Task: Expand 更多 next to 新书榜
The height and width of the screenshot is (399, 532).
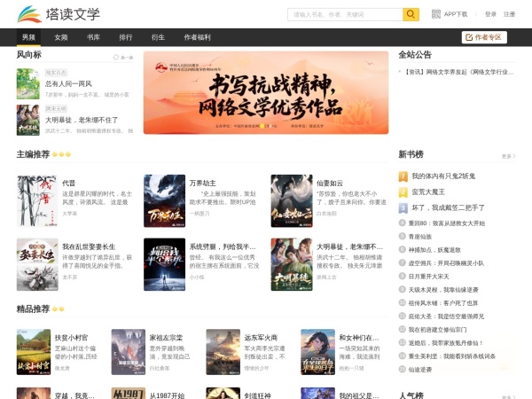Action: coord(507,155)
